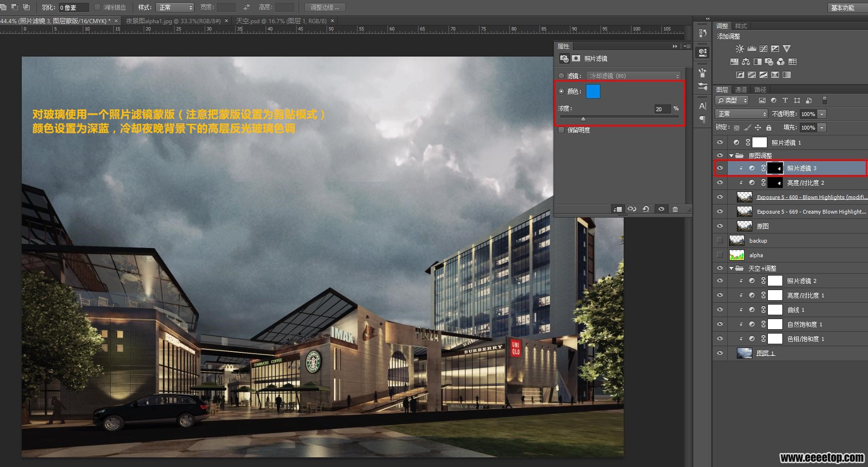Open the History panel icon in dock
Screen dimensions: 868x467
(x=703, y=33)
